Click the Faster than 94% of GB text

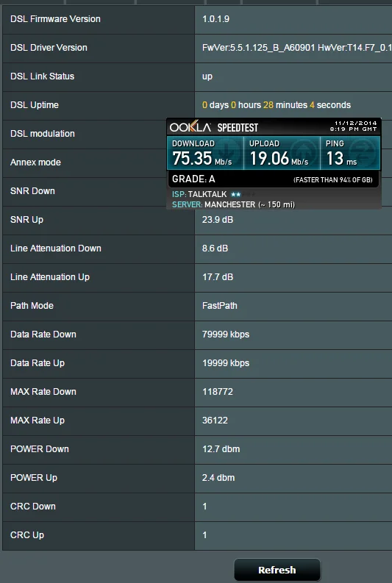coord(333,180)
